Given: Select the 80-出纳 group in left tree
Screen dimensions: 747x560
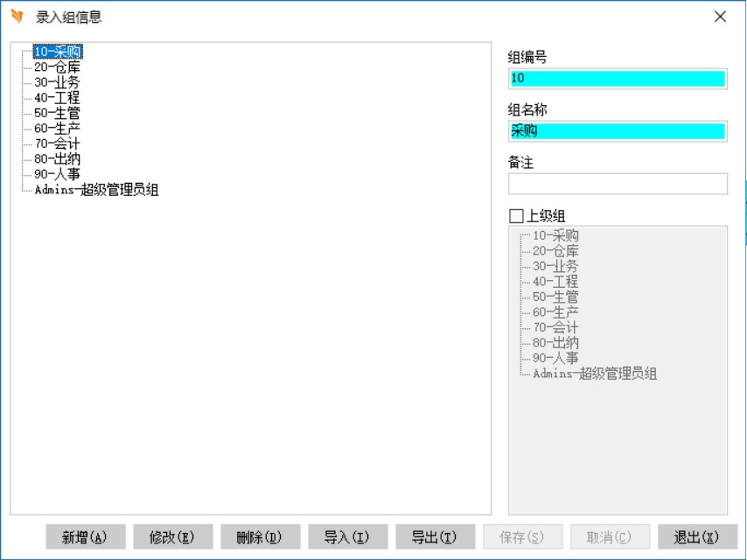Looking at the screenshot, I should tap(57, 159).
